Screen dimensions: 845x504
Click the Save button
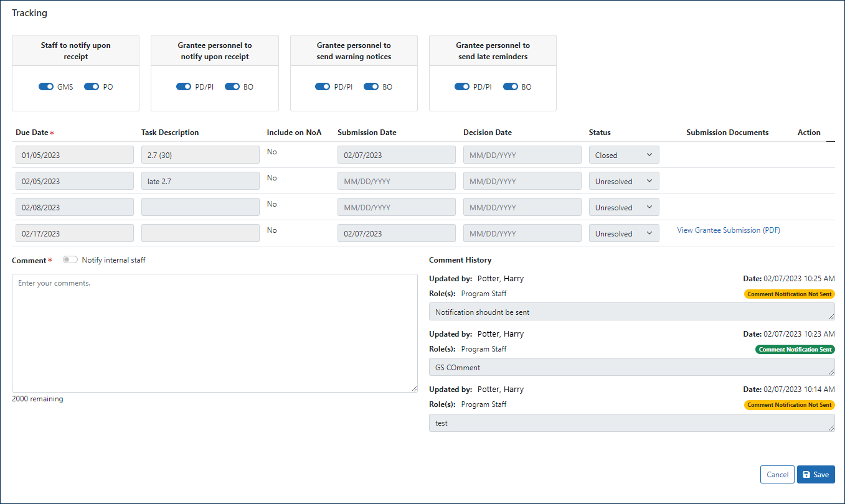(x=816, y=475)
